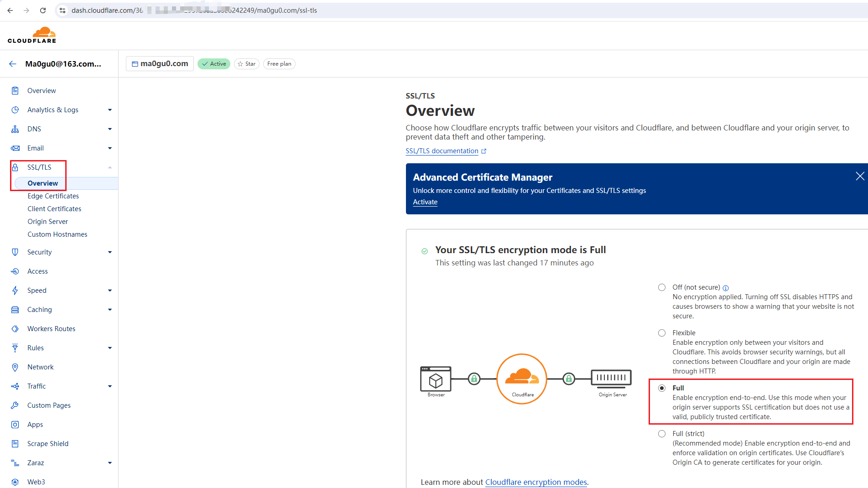Click the Access sidebar icon
This screenshot has width=868, height=488.
(15, 271)
